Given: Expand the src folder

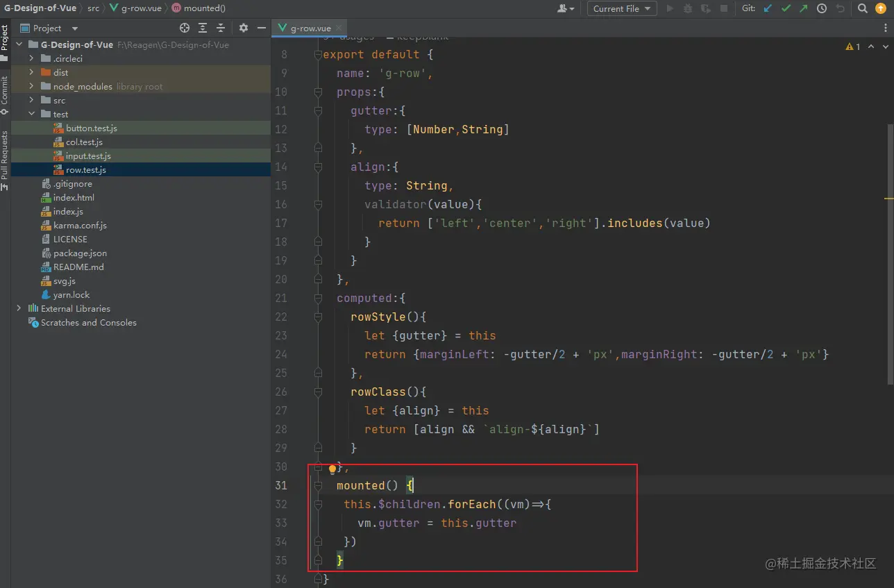Looking at the screenshot, I should [31, 100].
